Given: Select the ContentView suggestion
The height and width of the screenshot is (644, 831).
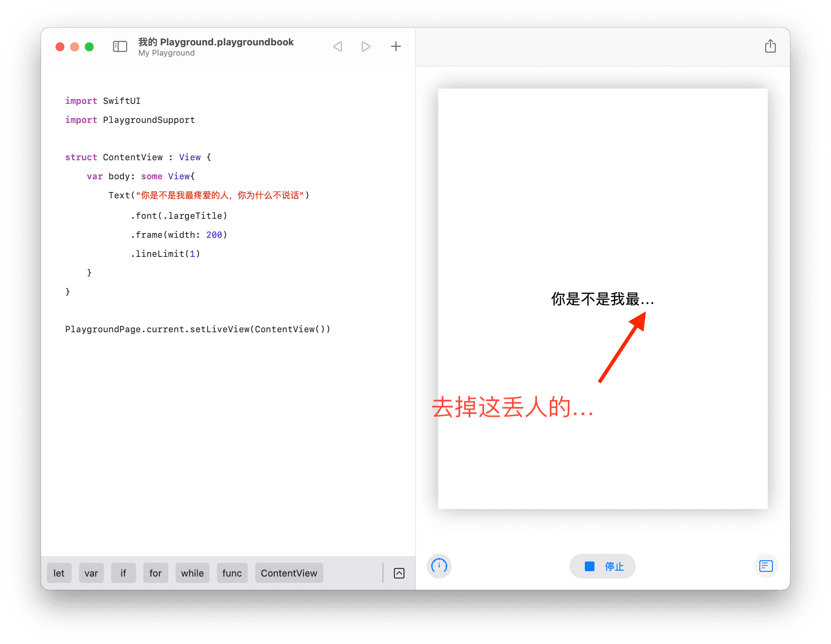Looking at the screenshot, I should (289, 573).
